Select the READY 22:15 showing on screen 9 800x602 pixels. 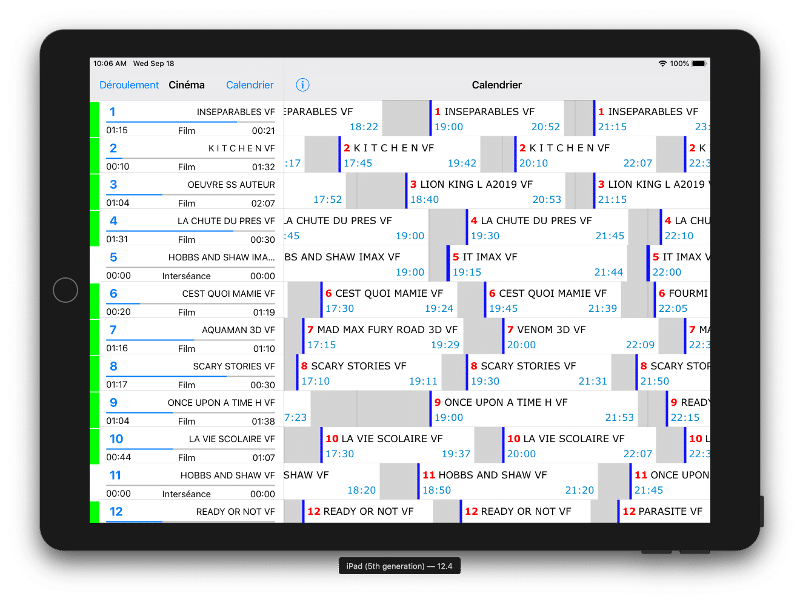click(688, 409)
